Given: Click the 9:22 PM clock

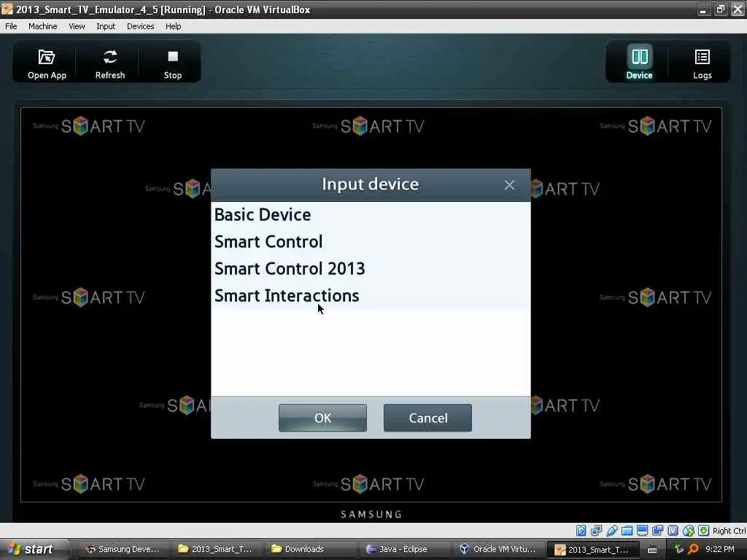Looking at the screenshot, I should 720,549.
